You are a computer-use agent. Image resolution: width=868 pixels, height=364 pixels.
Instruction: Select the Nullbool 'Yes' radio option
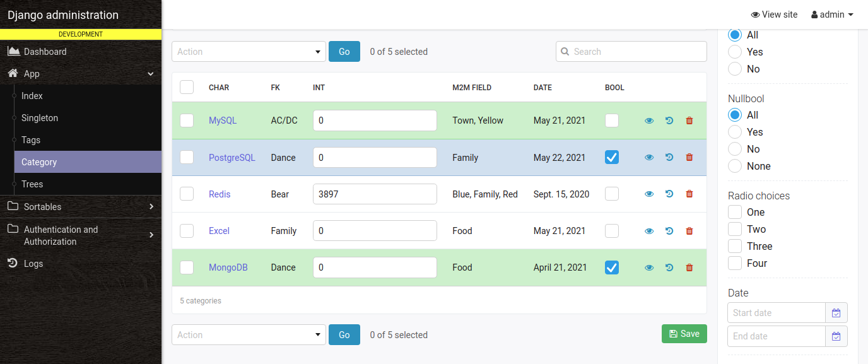(735, 132)
